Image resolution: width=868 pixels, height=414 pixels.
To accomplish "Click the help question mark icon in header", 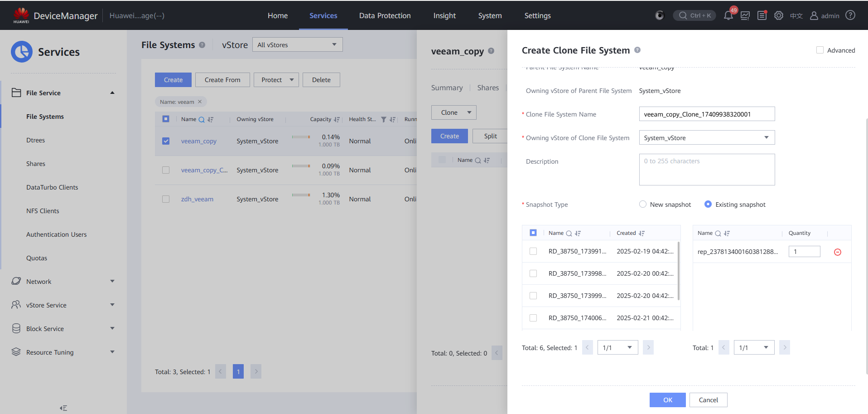I will (x=850, y=15).
